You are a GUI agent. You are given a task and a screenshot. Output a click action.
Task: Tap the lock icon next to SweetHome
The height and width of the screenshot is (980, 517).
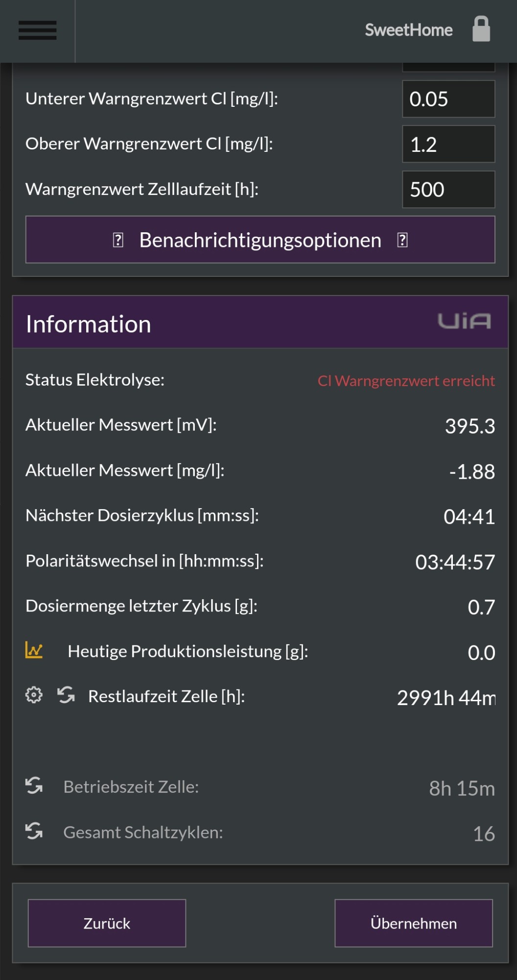click(481, 29)
